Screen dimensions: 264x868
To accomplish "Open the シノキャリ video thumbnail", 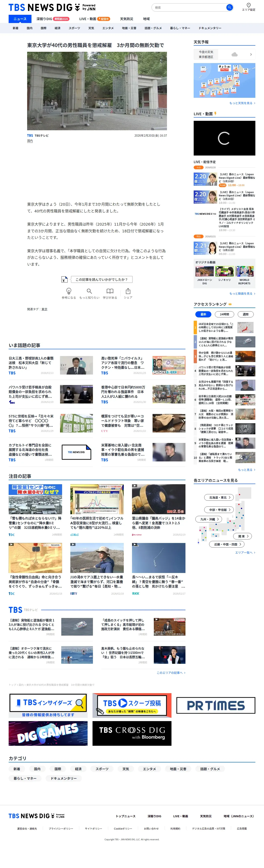I will point(225,271).
